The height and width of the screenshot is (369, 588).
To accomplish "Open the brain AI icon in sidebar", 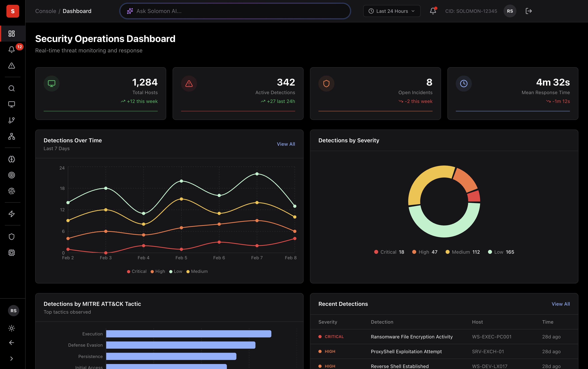I will (x=12, y=159).
